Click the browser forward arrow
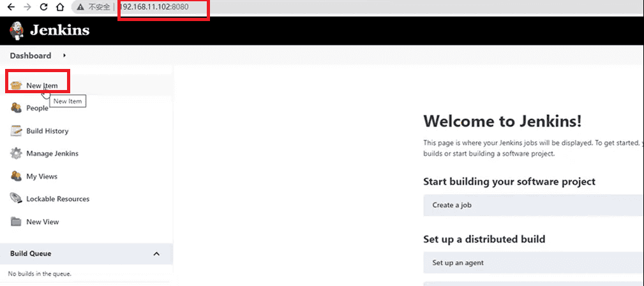Viewport: 644px width, 286px height. [27, 7]
